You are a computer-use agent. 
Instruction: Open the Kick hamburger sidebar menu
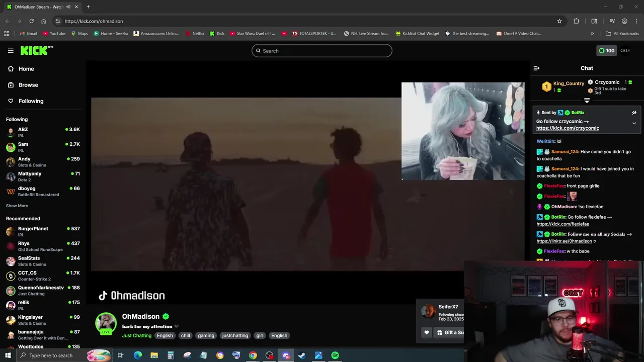click(11, 50)
